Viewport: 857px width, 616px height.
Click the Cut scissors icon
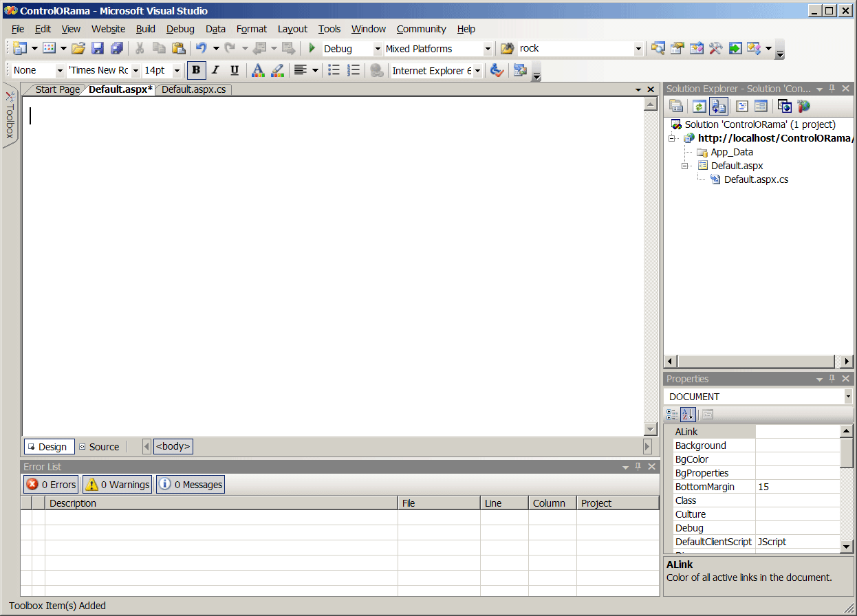tap(140, 48)
